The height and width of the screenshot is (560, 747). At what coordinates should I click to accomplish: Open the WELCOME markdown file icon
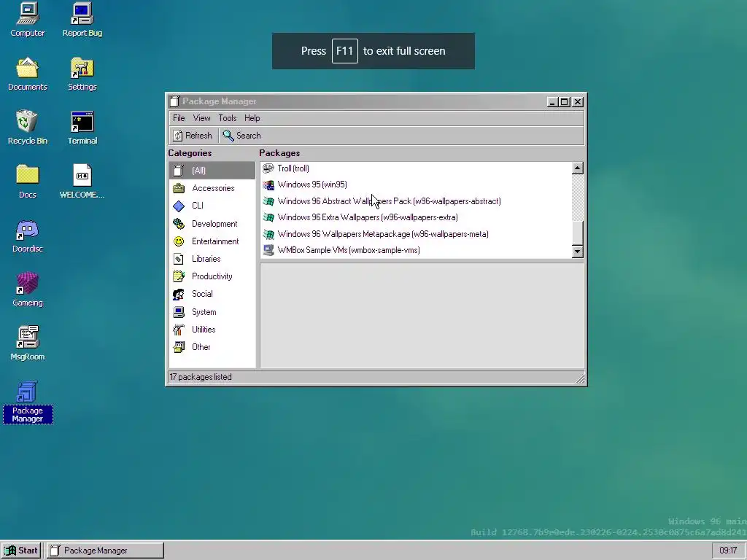(x=82, y=182)
